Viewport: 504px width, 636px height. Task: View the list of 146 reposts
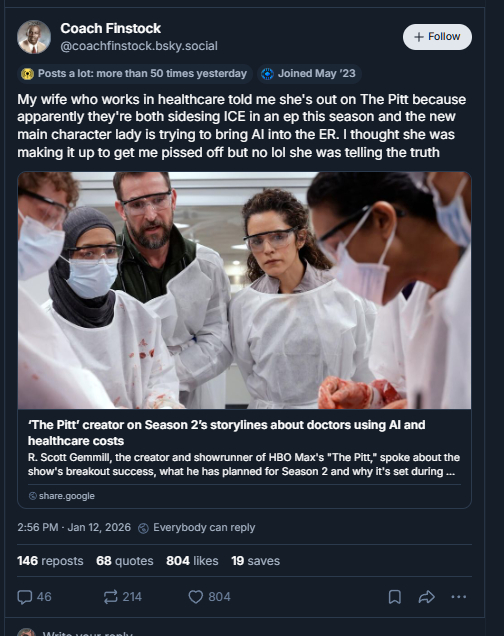50,561
